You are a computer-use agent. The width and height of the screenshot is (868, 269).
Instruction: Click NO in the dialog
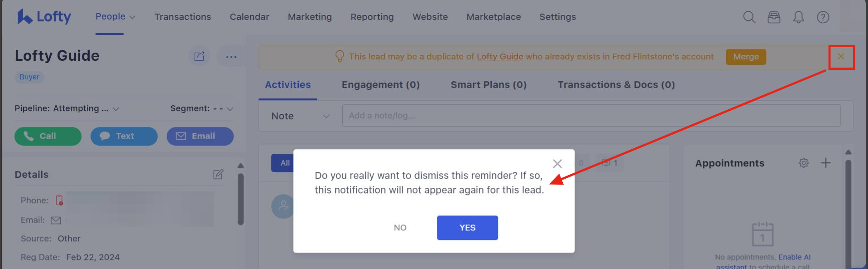400,228
